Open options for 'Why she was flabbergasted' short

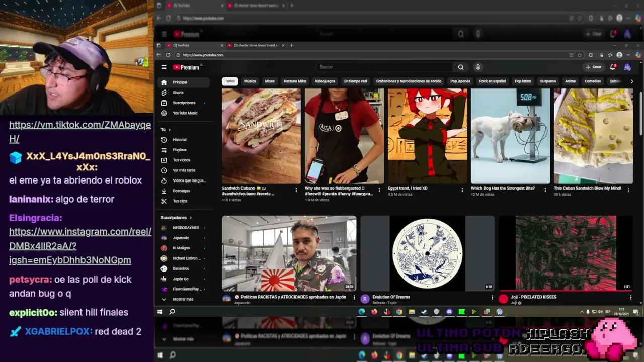tap(379, 190)
